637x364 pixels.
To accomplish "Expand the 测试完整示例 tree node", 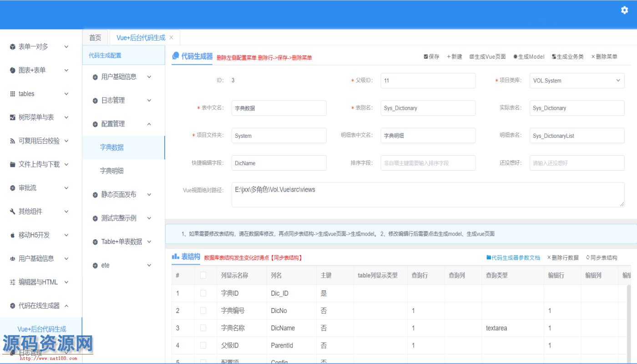I will tap(149, 218).
